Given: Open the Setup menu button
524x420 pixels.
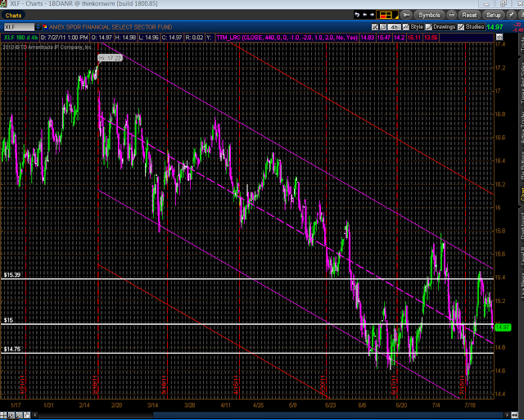Looking at the screenshot, I should click(493, 15).
